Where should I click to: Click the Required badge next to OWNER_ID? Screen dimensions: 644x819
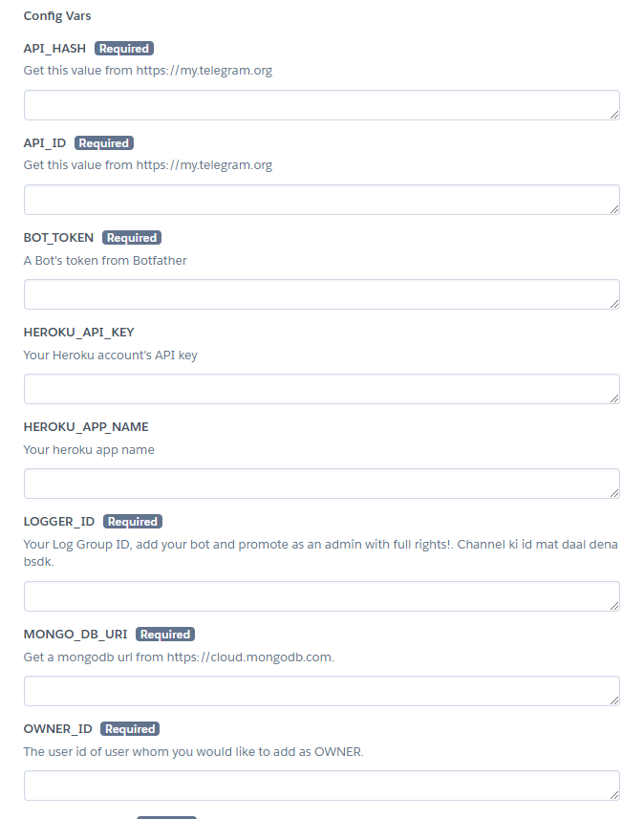[130, 729]
